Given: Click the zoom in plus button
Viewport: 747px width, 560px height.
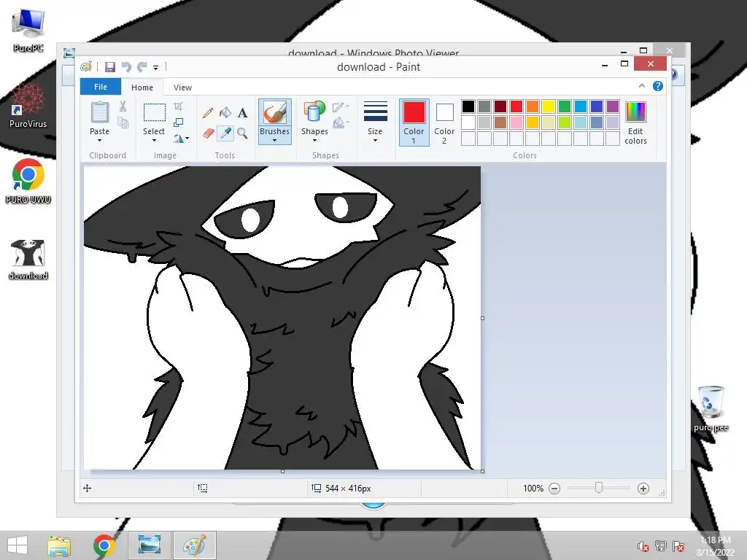Looking at the screenshot, I should click(643, 489).
